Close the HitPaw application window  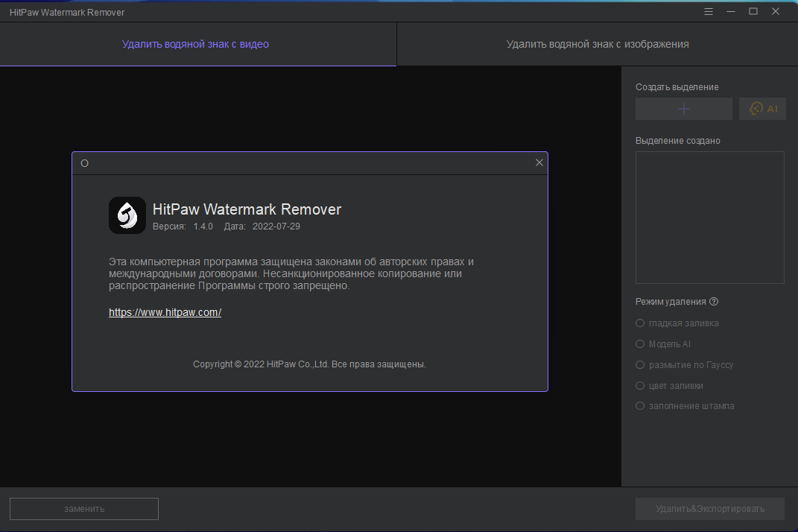(x=776, y=12)
